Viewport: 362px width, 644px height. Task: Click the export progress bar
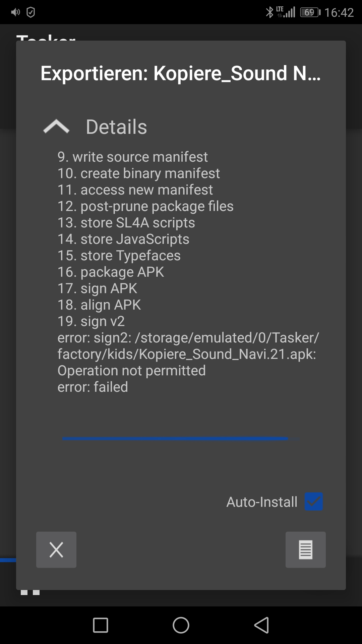[181, 438]
